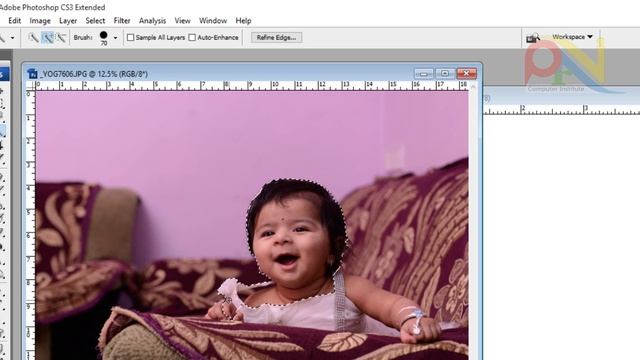Open the Window menu
Image resolution: width=640 pixels, height=360 pixels.
coord(213,21)
